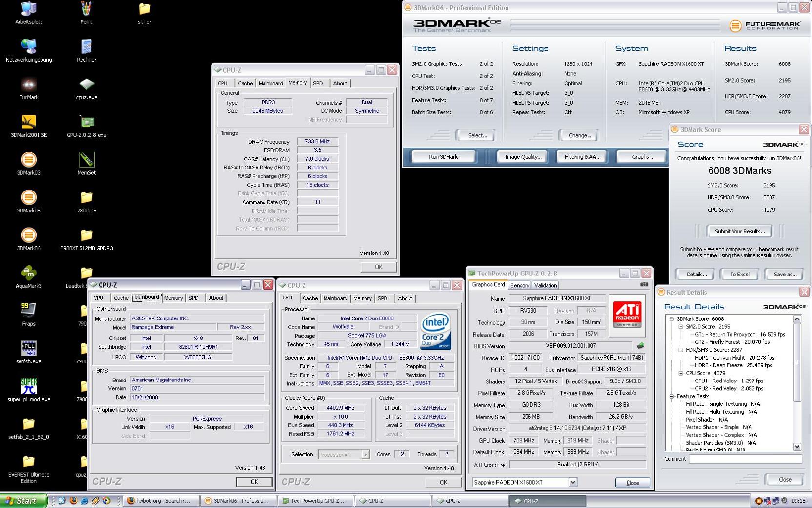Open Cache tab in CPU-Z Mainboard window
The image size is (812, 508).
tap(121, 298)
